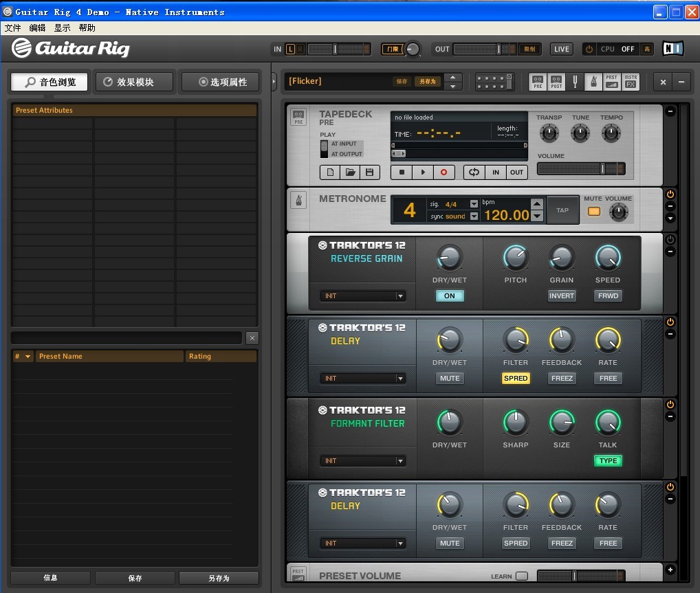This screenshot has height=593, width=700.
Task: Click FREEZ on first Delay module
Action: (562, 379)
